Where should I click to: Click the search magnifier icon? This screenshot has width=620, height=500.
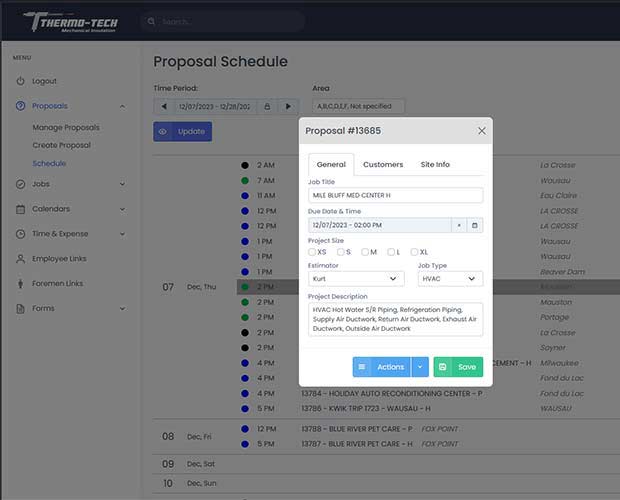(151, 21)
